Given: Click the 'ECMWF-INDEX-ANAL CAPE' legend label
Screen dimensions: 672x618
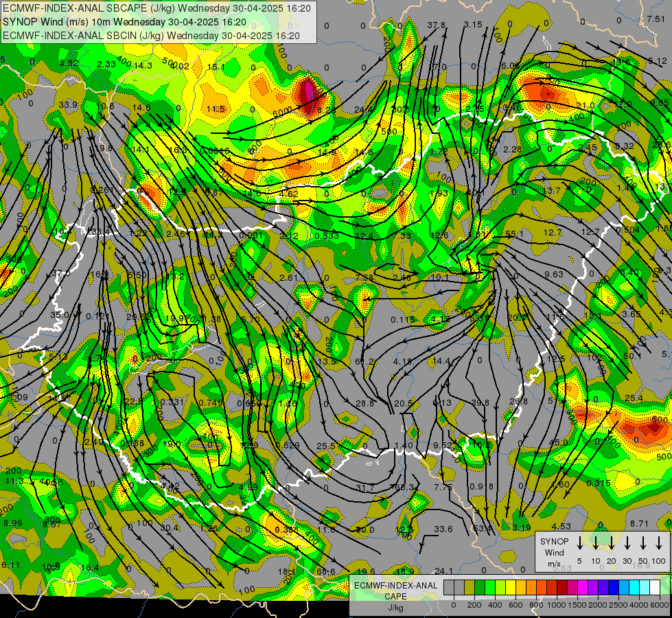Looking at the screenshot, I should [395, 591].
